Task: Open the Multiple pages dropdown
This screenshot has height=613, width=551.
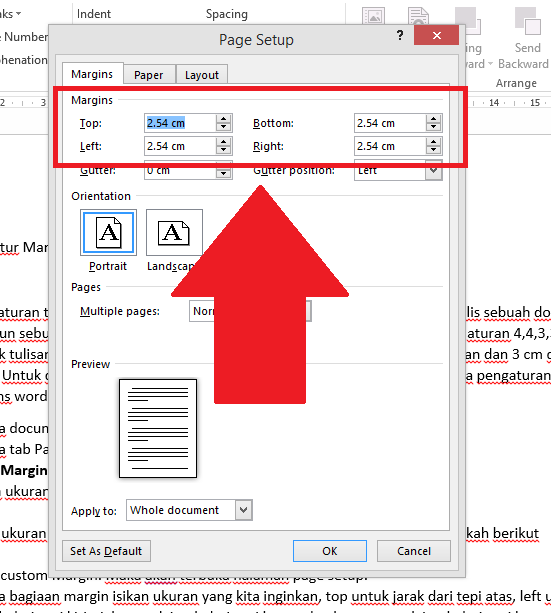Action: (250, 311)
